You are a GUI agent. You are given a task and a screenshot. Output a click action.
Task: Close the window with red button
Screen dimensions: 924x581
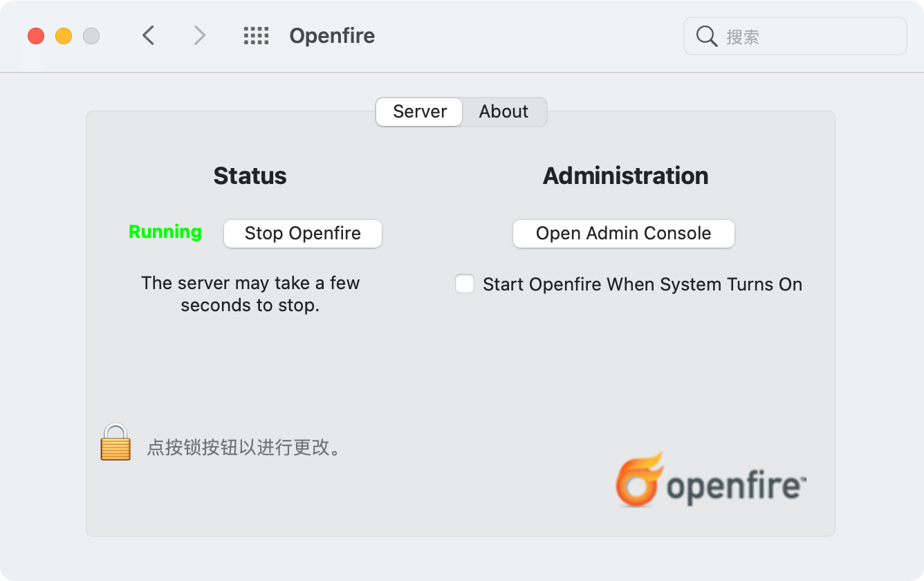pyautogui.click(x=36, y=36)
